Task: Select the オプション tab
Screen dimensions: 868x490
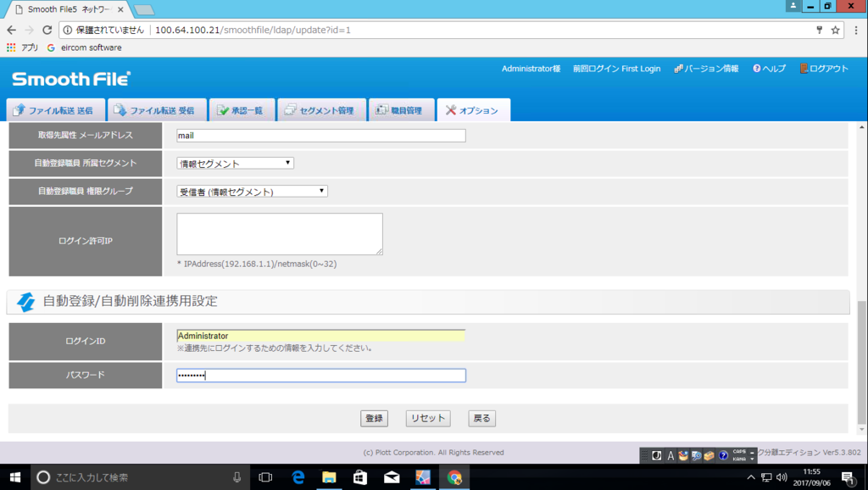Action: point(473,109)
